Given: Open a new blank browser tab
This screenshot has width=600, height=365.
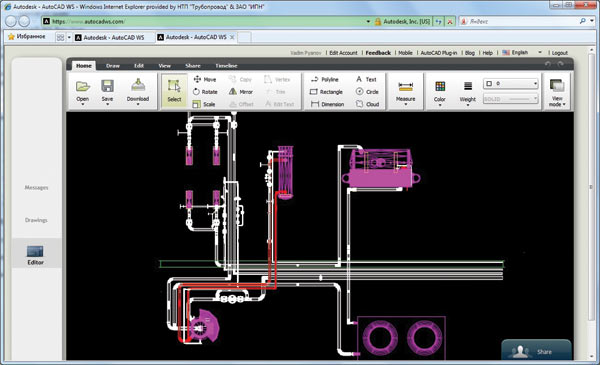Looking at the screenshot, I should coord(245,37).
